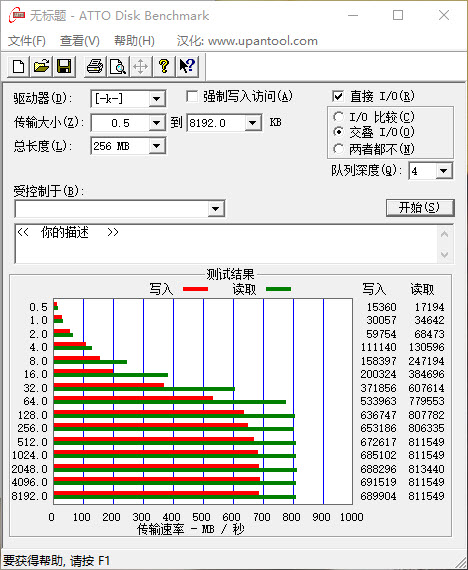Start the benchmark with 开始(S) button
Image resolution: width=468 pixels, height=570 pixels.
[x=420, y=208]
